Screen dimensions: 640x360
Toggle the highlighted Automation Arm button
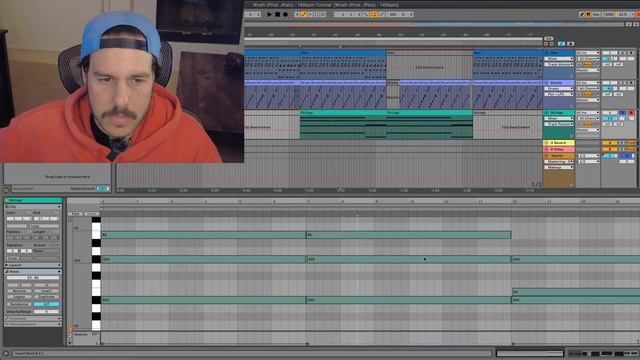(x=304, y=14)
